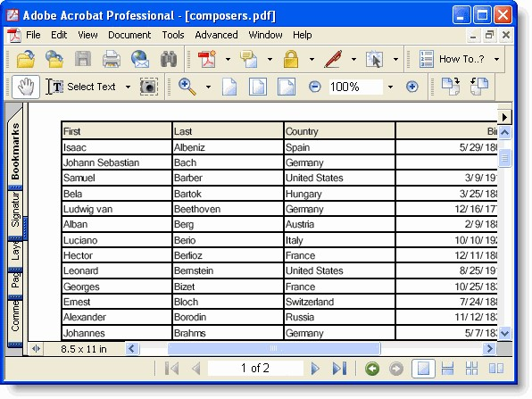Click the Previous View green arrow
532x399 pixels.
click(x=372, y=369)
